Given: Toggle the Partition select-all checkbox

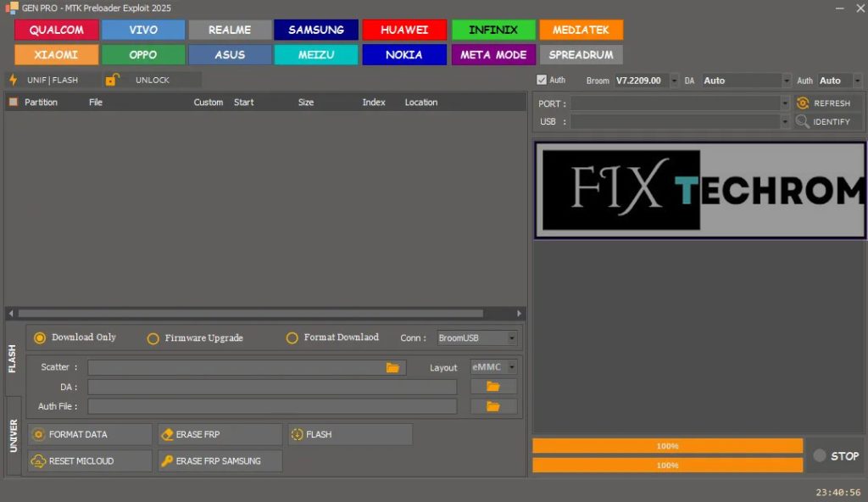Looking at the screenshot, I should click(x=14, y=102).
